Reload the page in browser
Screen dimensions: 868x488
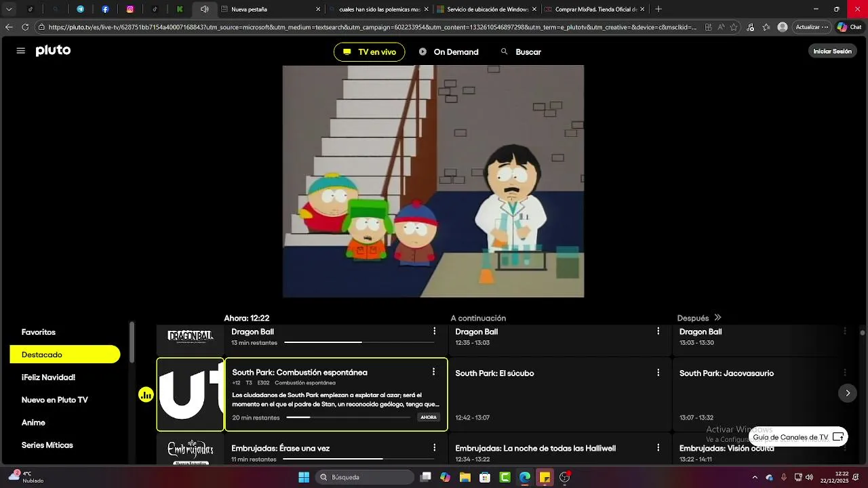[25, 27]
